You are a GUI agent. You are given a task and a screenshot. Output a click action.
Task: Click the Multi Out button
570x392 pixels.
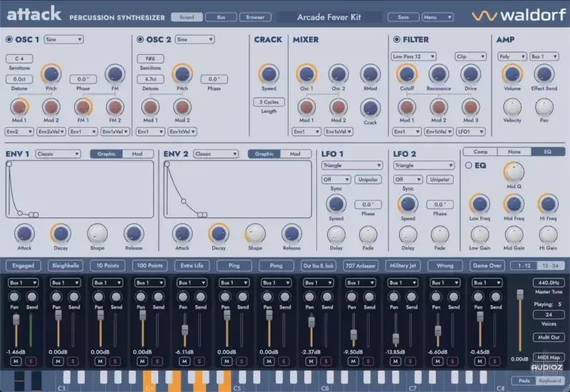[549, 337]
